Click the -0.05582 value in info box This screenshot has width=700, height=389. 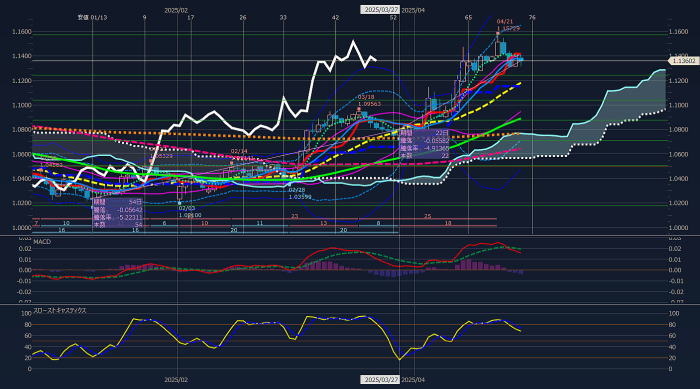pos(436,141)
